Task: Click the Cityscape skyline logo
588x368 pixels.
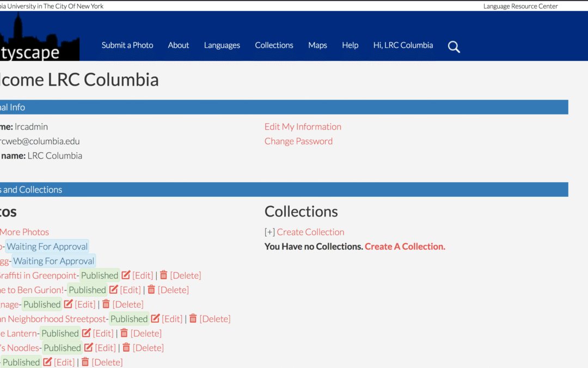Action: (x=38, y=38)
